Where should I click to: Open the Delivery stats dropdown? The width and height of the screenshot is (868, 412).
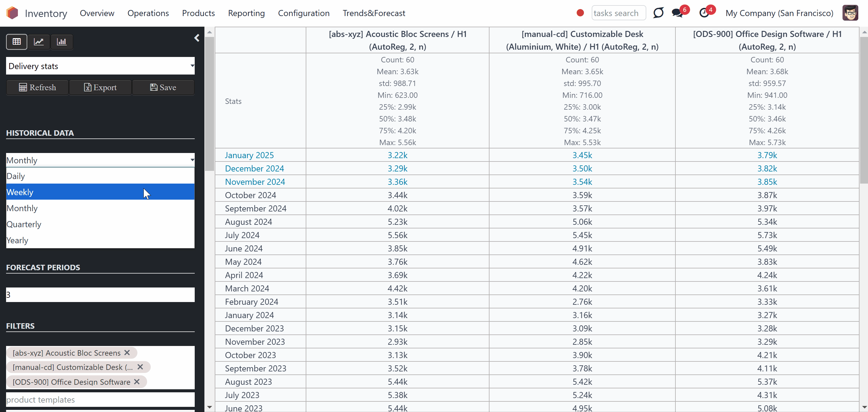tap(100, 66)
